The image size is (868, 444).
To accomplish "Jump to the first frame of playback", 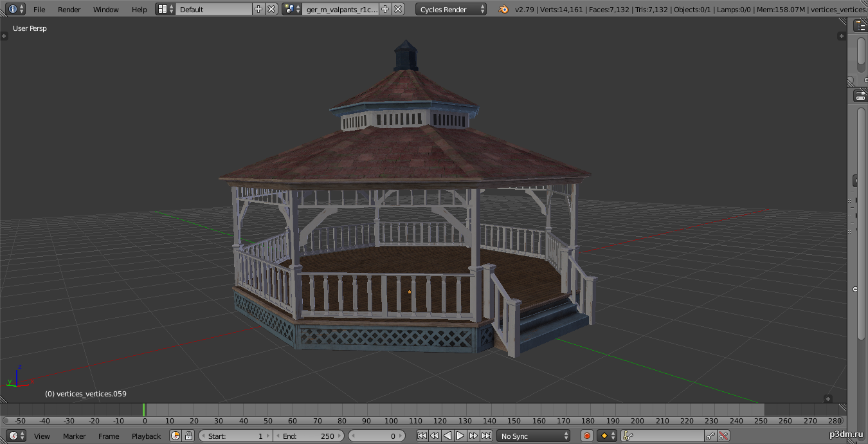I will (422, 436).
